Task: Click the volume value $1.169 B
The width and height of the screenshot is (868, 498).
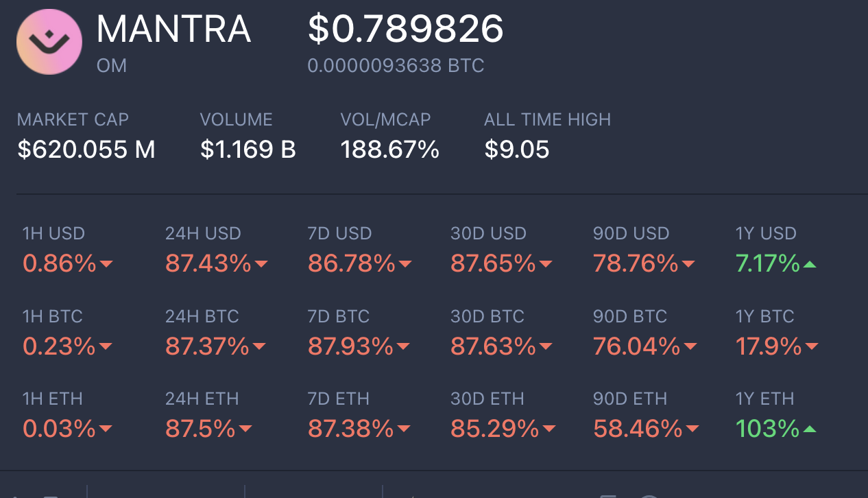Action: click(x=248, y=149)
